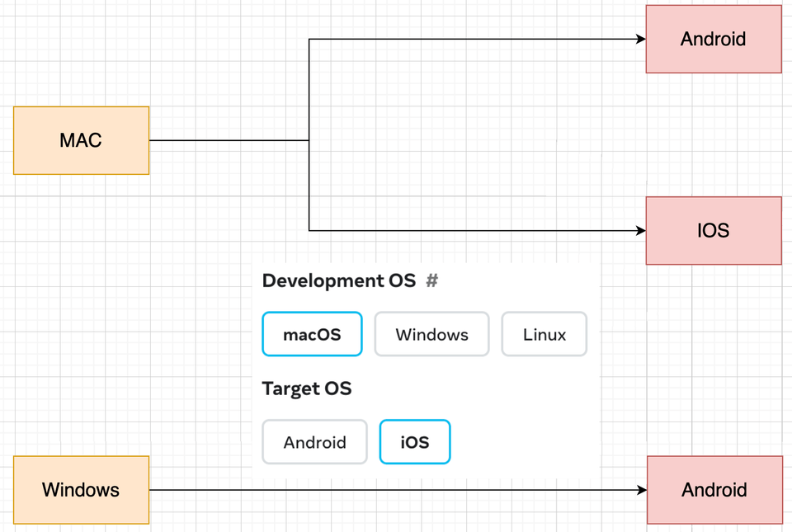Select the Android button under Target OS
This screenshot has width=792, height=532.
314,442
